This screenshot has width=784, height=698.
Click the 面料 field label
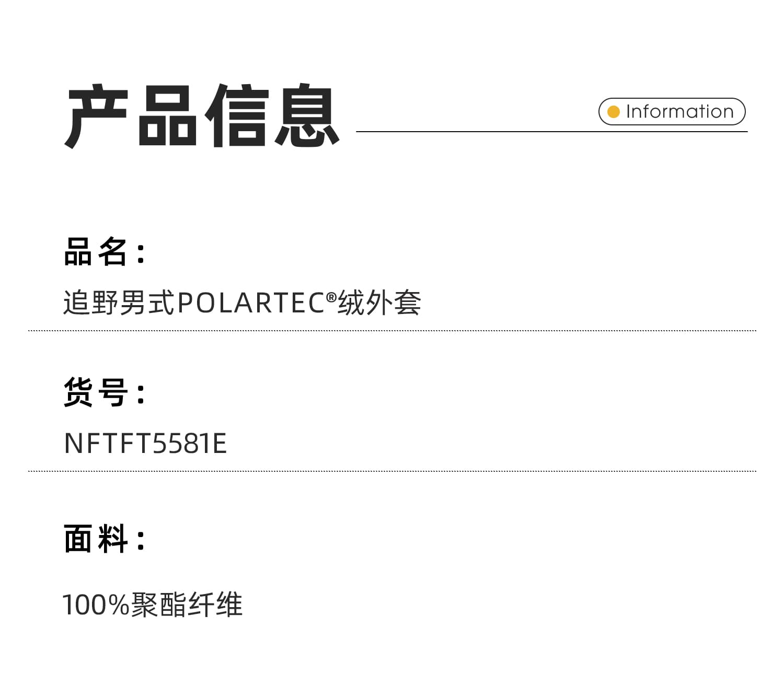96,539
